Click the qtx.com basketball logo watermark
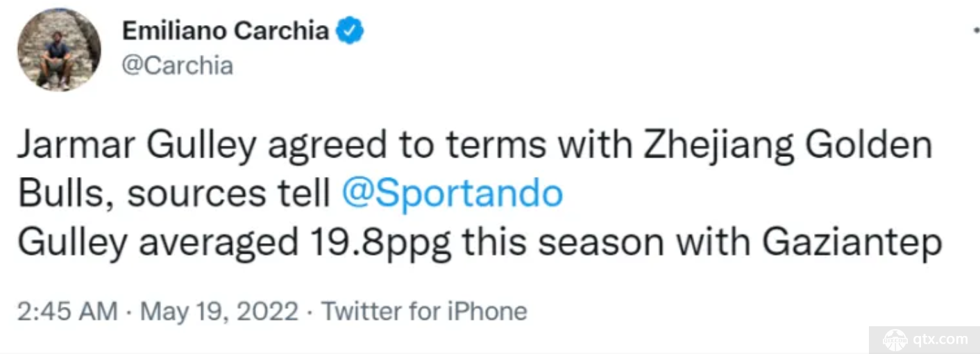The image size is (980, 354). [x=895, y=339]
